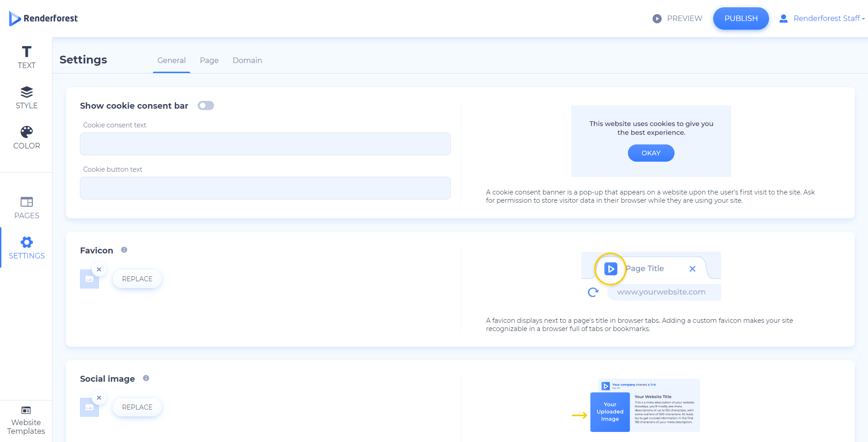Remove the uploaded favicon image
The height and width of the screenshot is (442, 868).
99,269
